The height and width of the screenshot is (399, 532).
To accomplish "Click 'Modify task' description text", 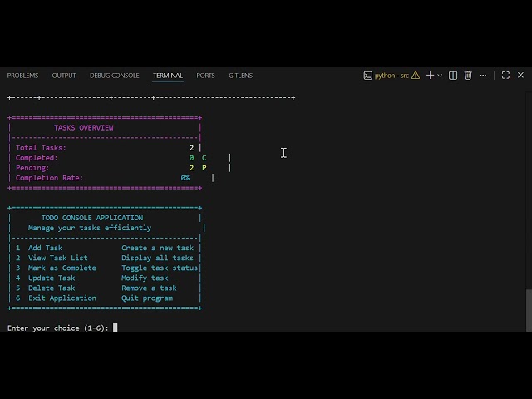I will (x=145, y=278).
